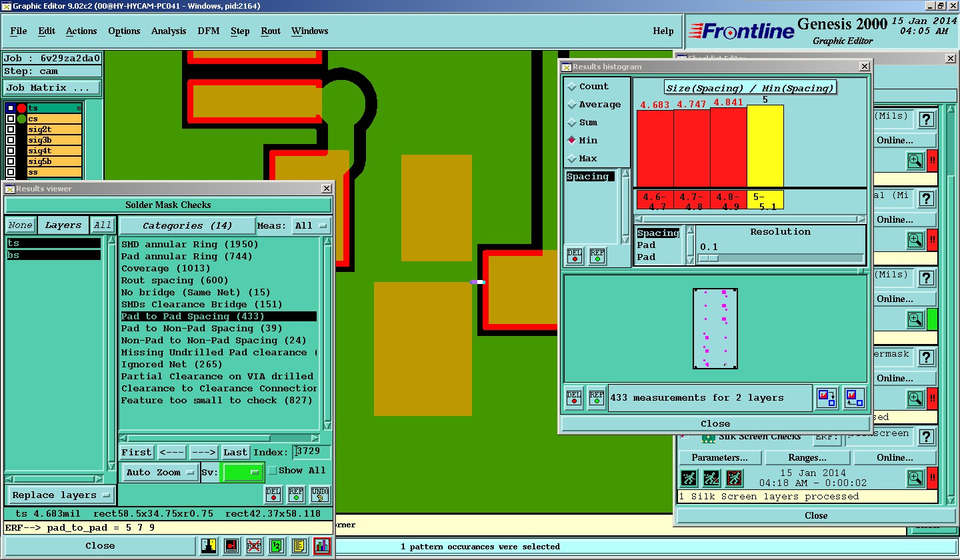Toggle the cs layer display box

11,119
